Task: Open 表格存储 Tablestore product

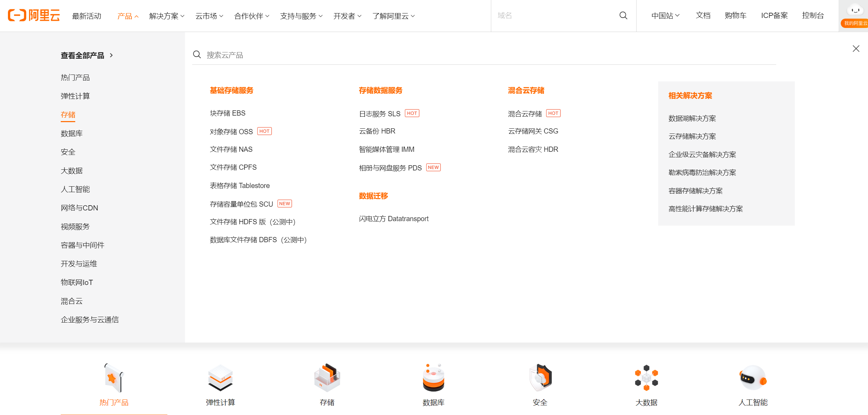Action: tap(240, 186)
